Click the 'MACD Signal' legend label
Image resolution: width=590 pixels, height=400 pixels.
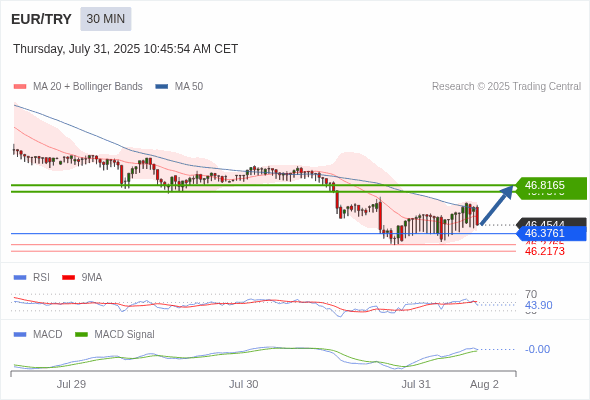pyautogui.click(x=125, y=335)
